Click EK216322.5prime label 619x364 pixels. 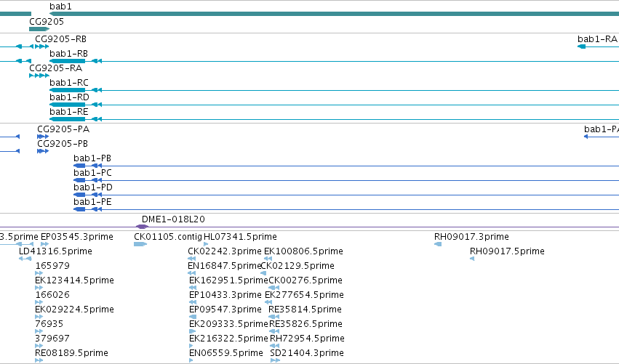[x=228, y=339]
